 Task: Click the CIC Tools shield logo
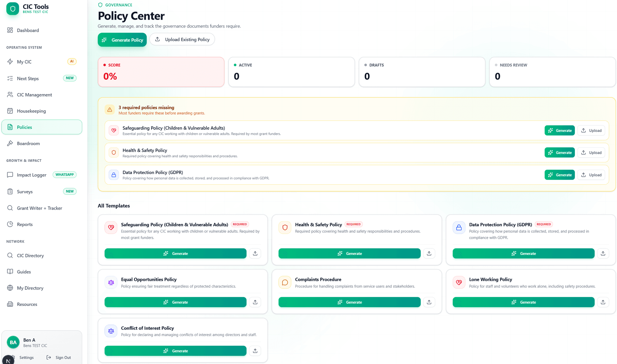pos(12,9)
